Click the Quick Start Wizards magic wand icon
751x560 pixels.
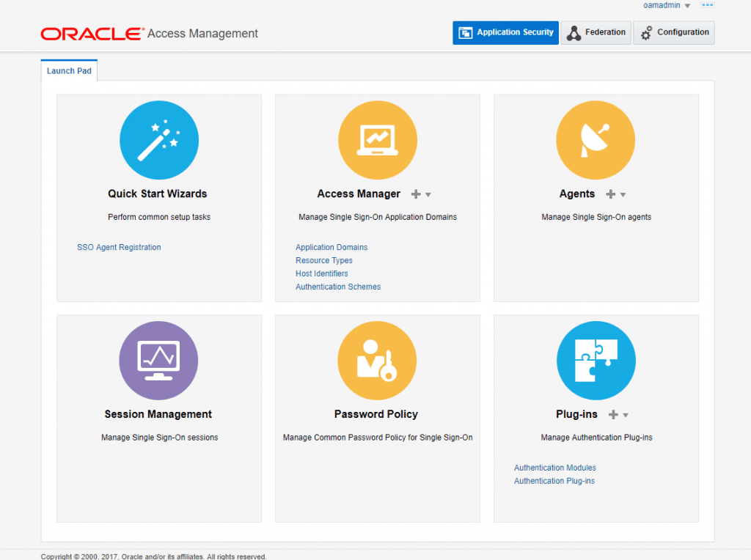tap(159, 140)
